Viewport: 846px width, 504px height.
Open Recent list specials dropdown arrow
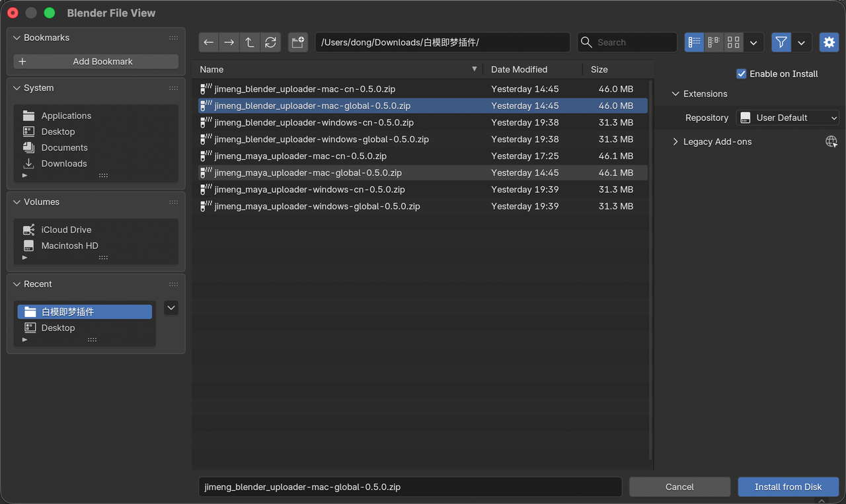point(171,308)
